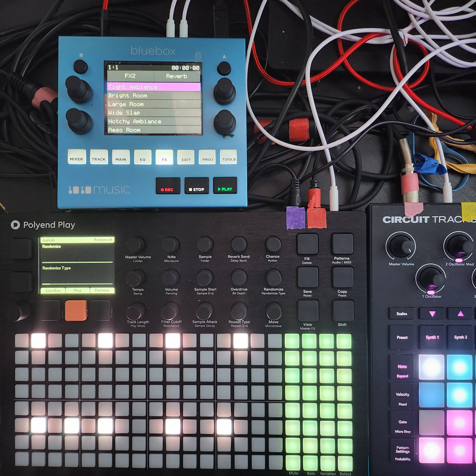Screen dimensions: 476x476
Task: Tap the MAIN button on bluebox
Action: (x=121, y=157)
